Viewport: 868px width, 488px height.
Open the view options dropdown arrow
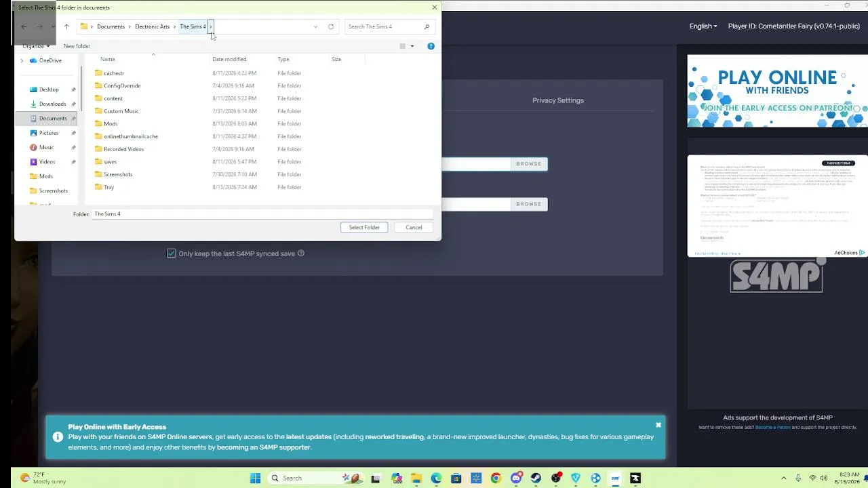(x=412, y=46)
